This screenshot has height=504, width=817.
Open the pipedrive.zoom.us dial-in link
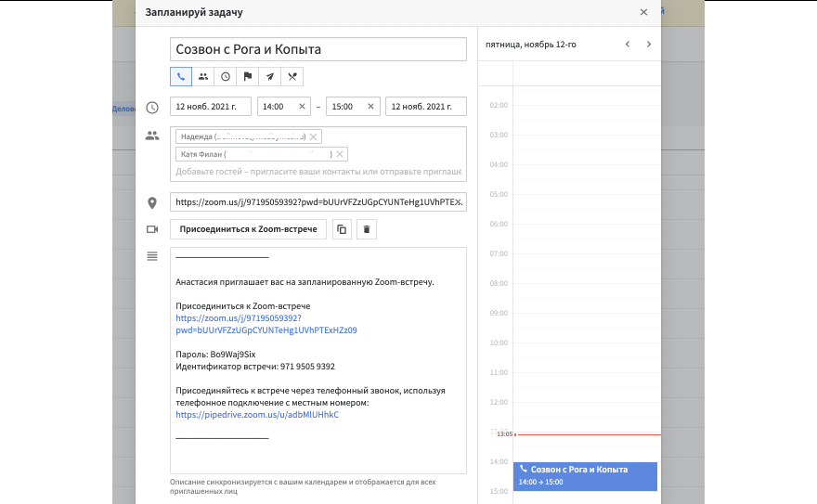[257, 415]
